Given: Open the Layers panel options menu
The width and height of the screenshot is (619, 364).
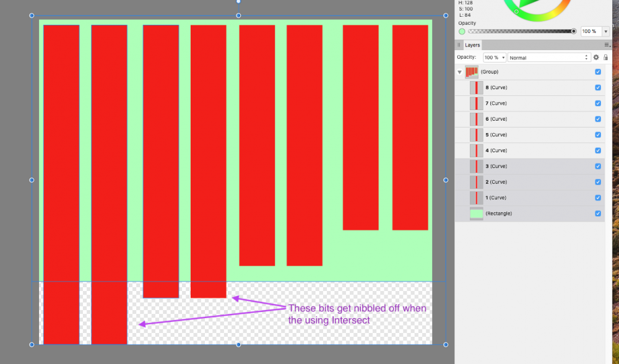Looking at the screenshot, I should click(607, 45).
